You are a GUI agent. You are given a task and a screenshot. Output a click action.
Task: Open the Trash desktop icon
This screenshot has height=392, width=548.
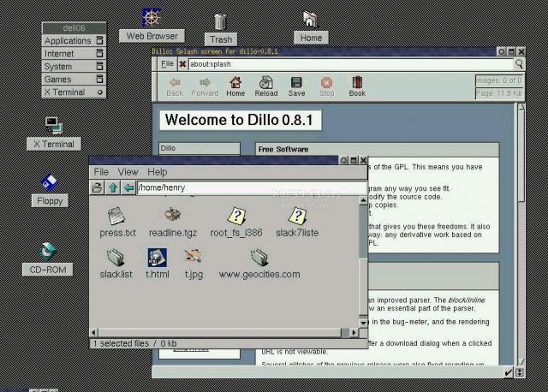pyautogui.click(x=221, y=22)
